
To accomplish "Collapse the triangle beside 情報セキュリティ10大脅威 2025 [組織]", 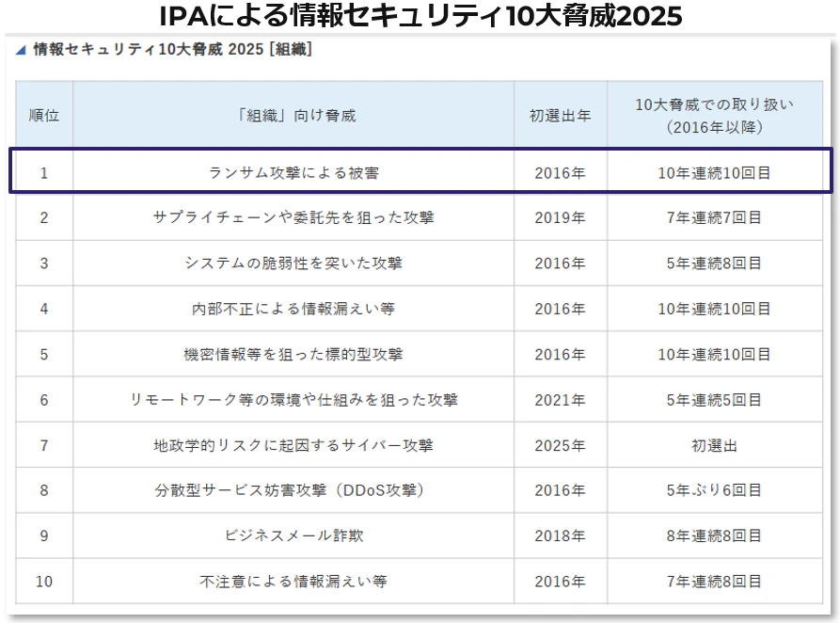I will [x=21, y=50].
